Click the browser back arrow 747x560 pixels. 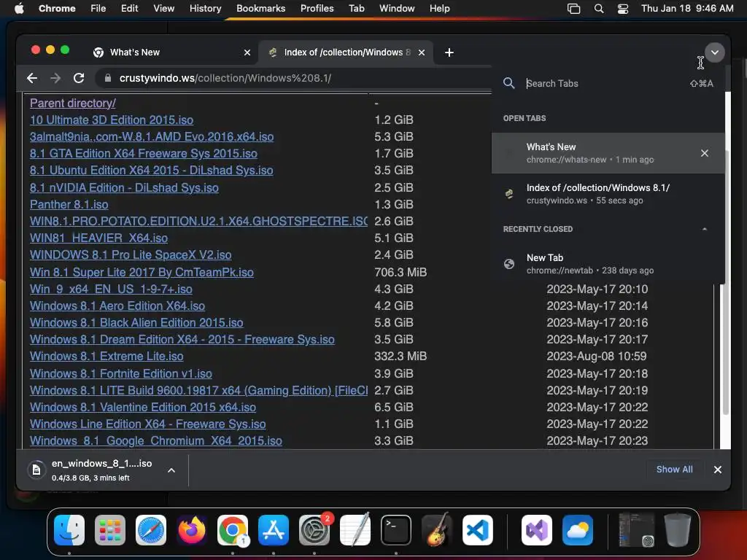pos(32,78)
